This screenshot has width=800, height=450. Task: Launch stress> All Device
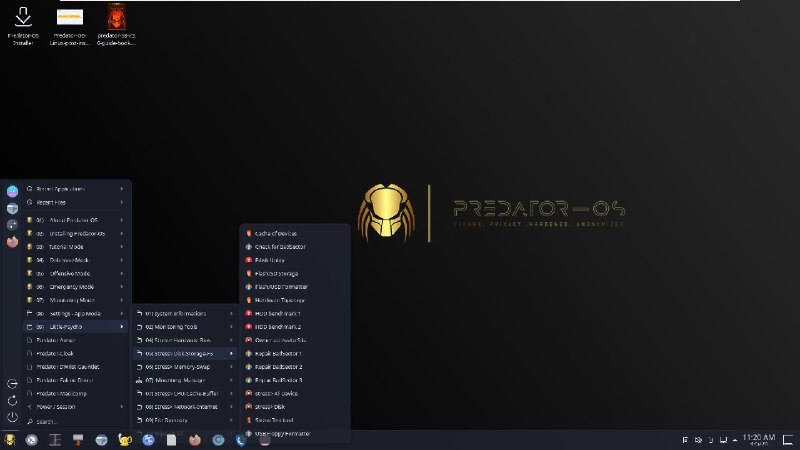[295, 393]
